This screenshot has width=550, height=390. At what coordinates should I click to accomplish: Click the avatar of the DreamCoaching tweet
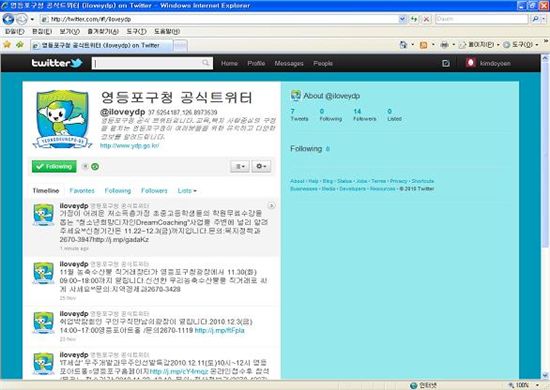(x=43, y=214)
